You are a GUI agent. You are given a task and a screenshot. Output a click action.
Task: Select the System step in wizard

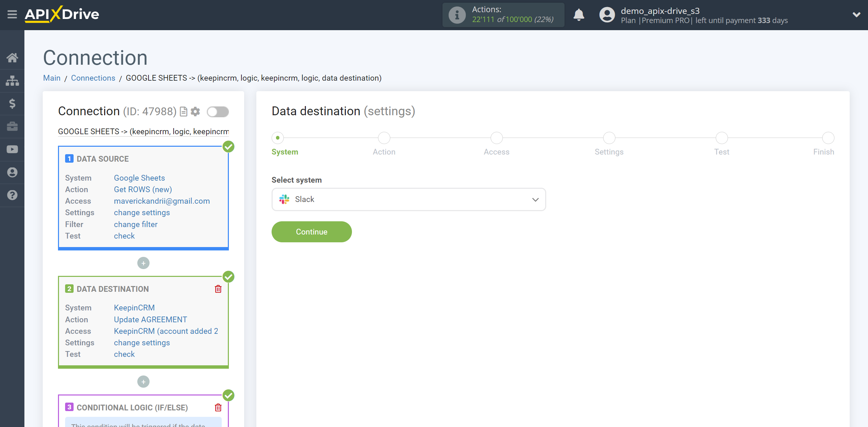tap(278, 138)
